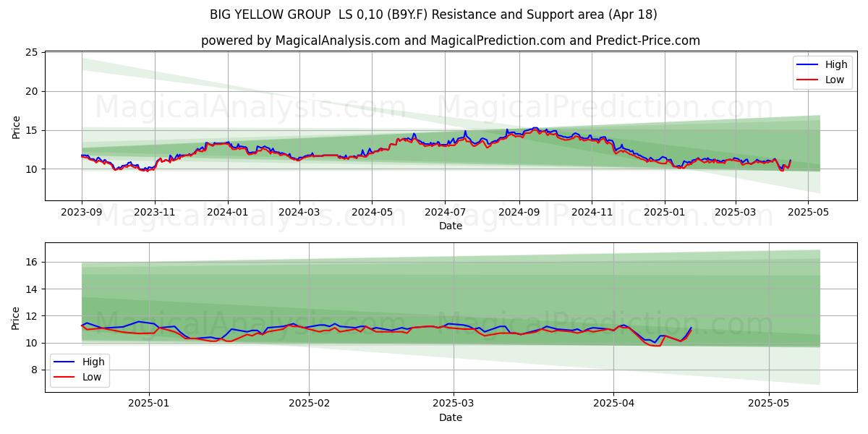Viewport: 868px width, 434px height.
Task: Click the x-axis tick '2025-01' on the top chart
Action: point(665,212)
